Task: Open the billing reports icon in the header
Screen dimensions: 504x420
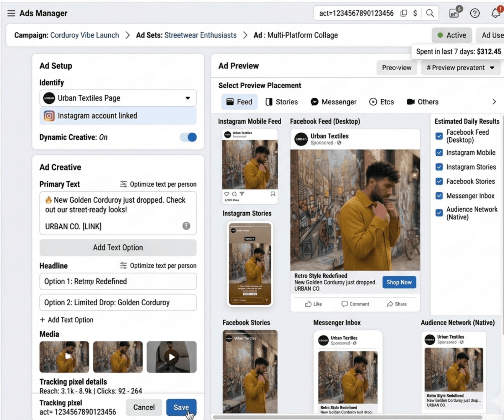Action: [454, 12]
